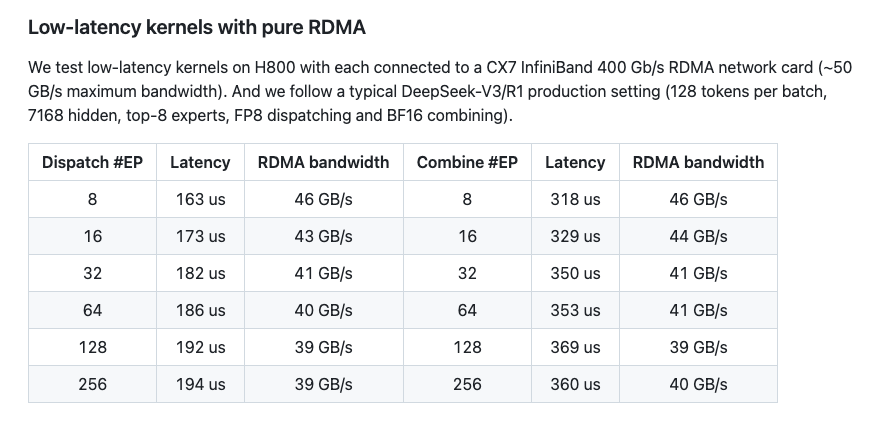The width and height of the screenshot is (886, 427).
Task: Click the 'Low-latency kernels with pure RDMA' heading
Action: [x=197, y=27]
